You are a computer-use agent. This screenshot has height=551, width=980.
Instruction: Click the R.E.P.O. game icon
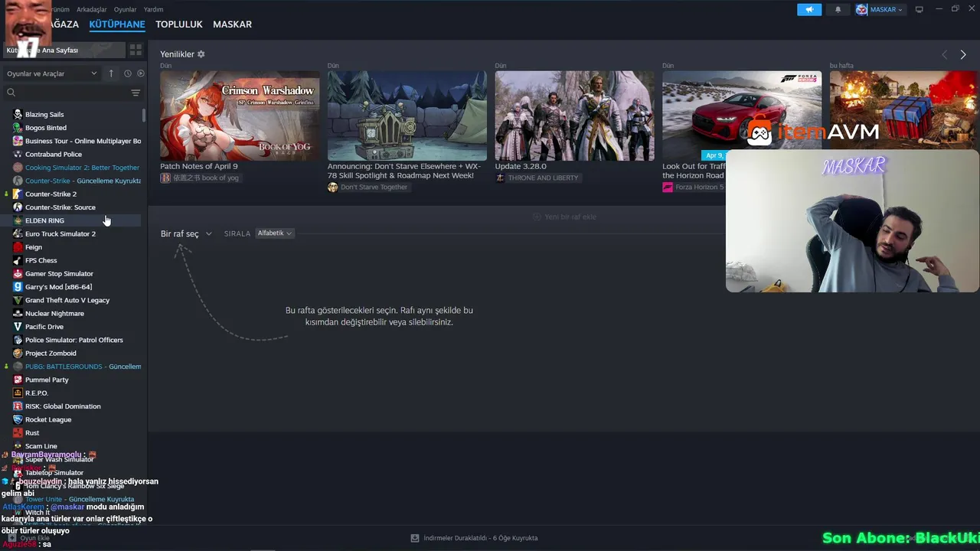tap(18, 393)
